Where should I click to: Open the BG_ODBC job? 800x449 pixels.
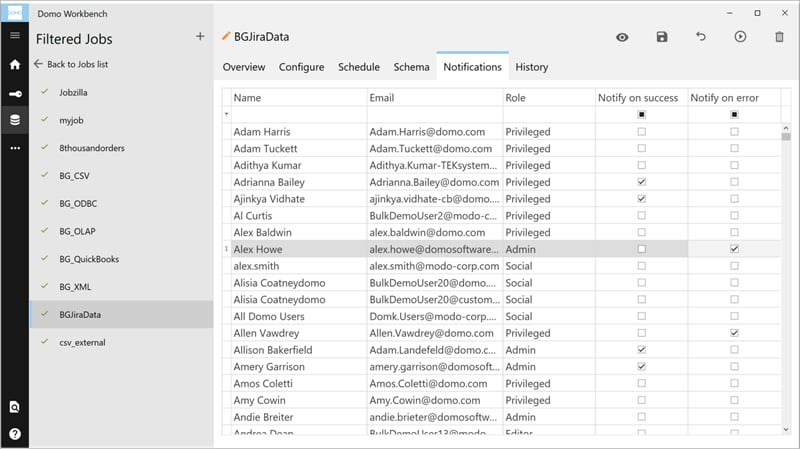pyautogui.click(x=121, y=204)
